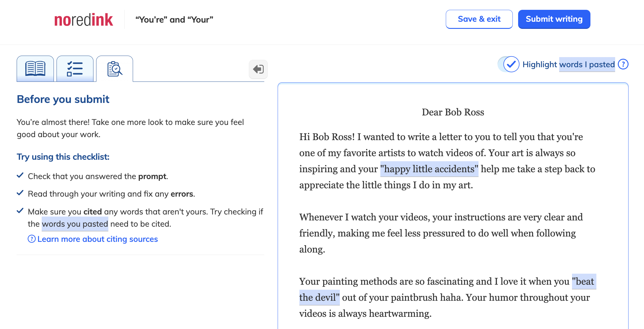Click highlighted "happy little accidents" phrase
This screenshot has width=644, height=329.
tap(429, 169)
